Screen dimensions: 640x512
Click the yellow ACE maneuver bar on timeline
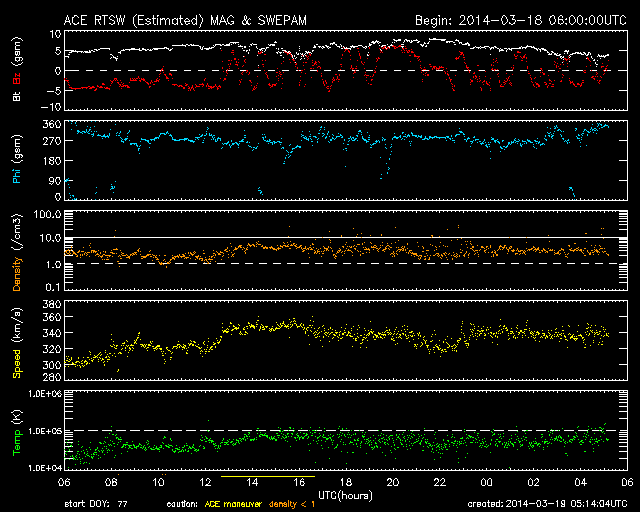(x=267, y=477)
